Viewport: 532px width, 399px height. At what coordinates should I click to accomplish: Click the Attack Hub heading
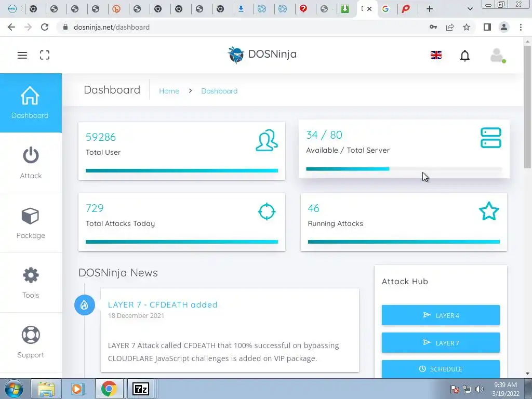[405, 281]
